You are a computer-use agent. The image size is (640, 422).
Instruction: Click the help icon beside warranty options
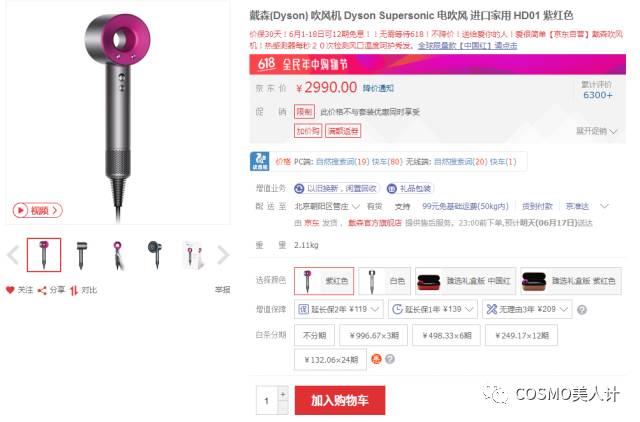pos(582,310)
